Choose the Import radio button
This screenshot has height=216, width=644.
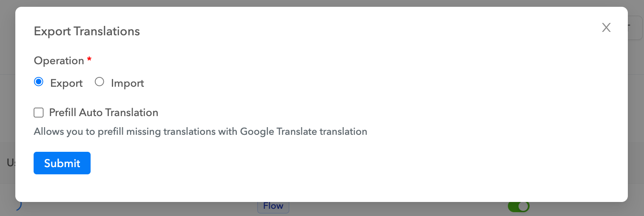pyautogui.click(x=100, y=82)
